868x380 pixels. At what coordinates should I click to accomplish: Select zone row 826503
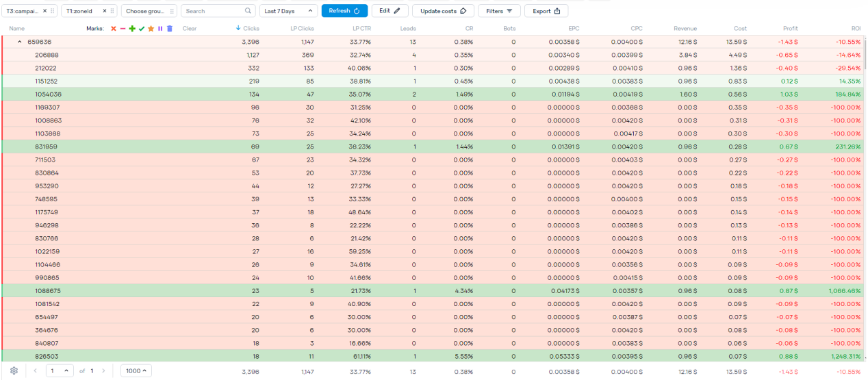point(433,356)
